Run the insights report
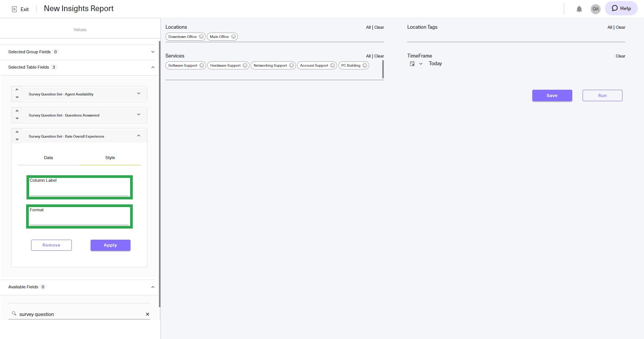 [x=602, y=95]
